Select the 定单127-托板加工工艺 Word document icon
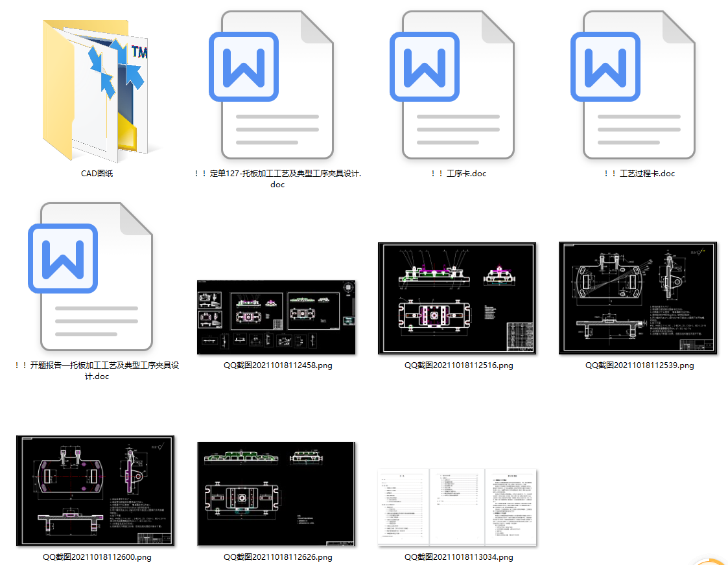This screenshot has width=728, height=565. point(277,86)
